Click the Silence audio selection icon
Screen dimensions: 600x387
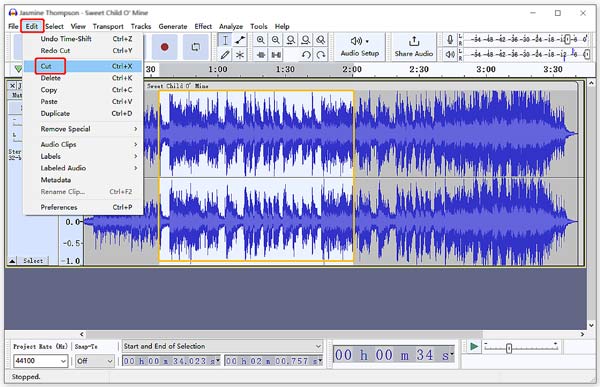point(276,55)
